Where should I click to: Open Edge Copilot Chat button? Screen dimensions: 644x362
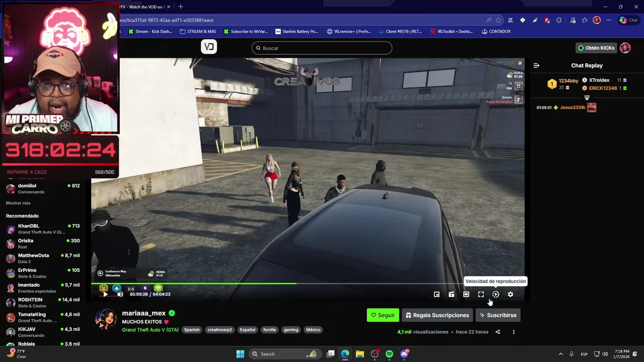(629, 20)
